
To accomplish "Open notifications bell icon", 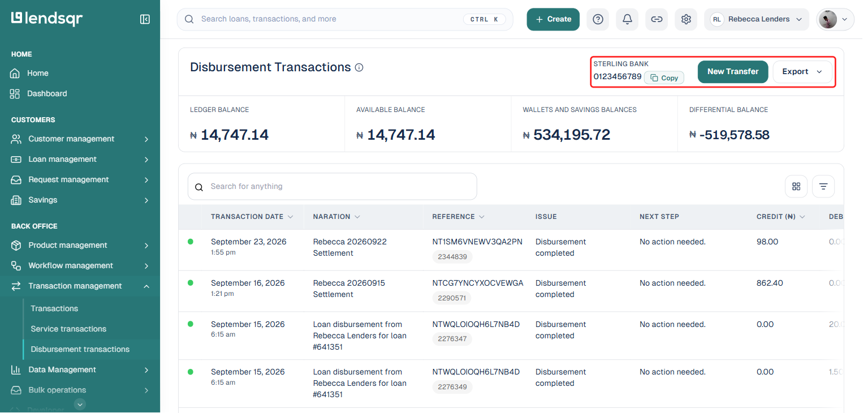I will pos(627,19).
